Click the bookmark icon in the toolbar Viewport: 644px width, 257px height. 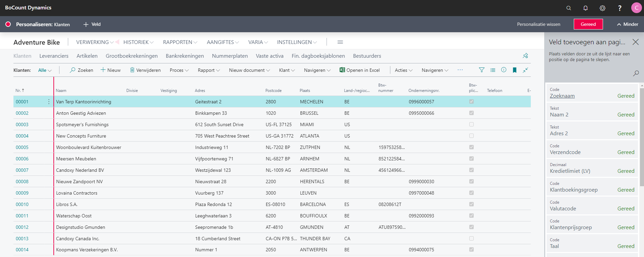[x=515, y=70]
